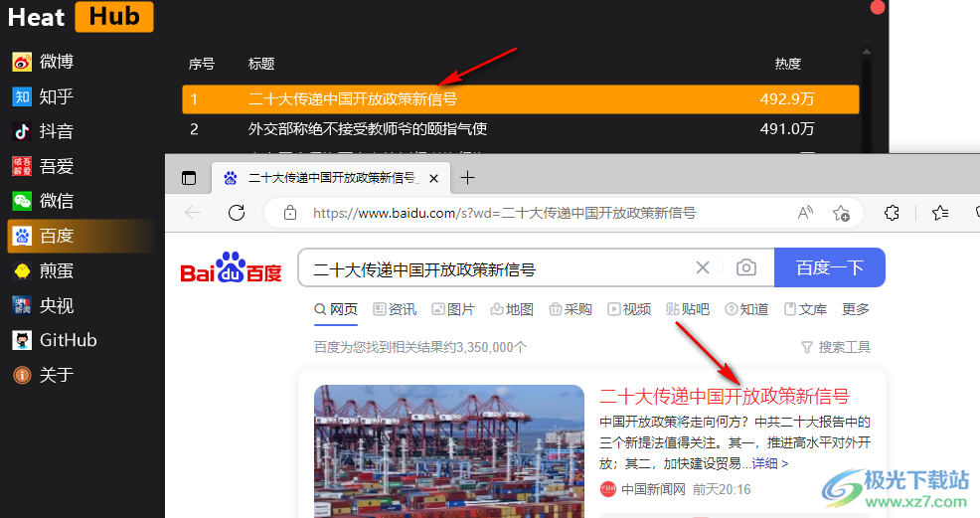The height and width of the screenshot is (518, 980).
Task: Switch to the 资讯 tab
Action: (x=395, y=310)
